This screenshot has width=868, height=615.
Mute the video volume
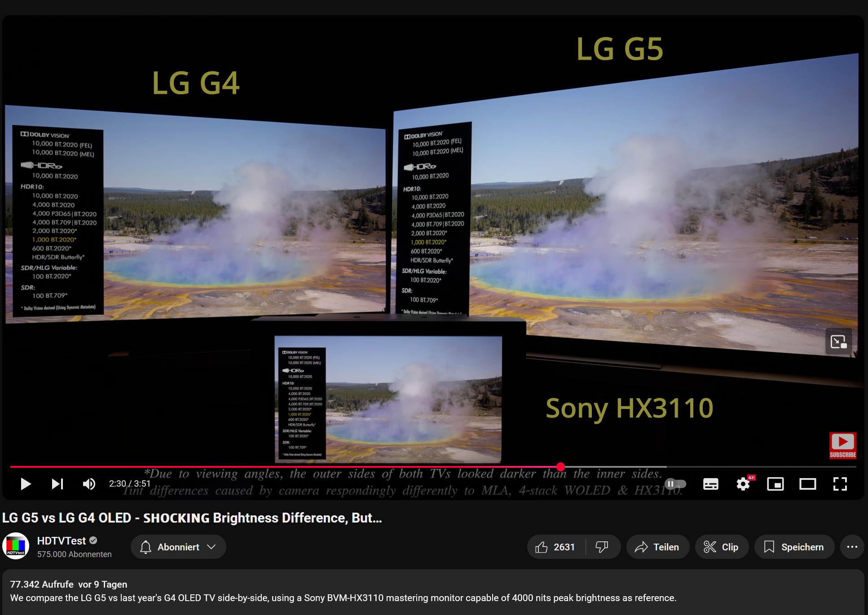coord(89,484)
